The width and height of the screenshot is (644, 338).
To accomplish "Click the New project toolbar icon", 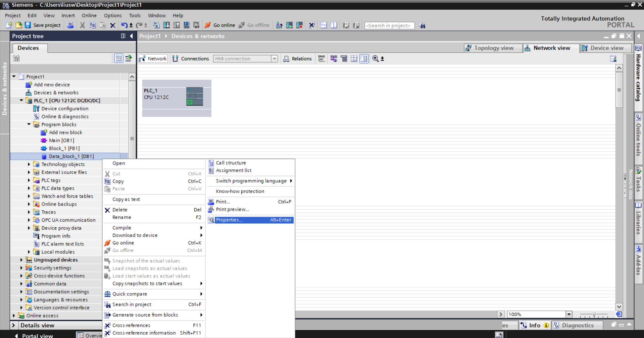I will pos(9,25).
